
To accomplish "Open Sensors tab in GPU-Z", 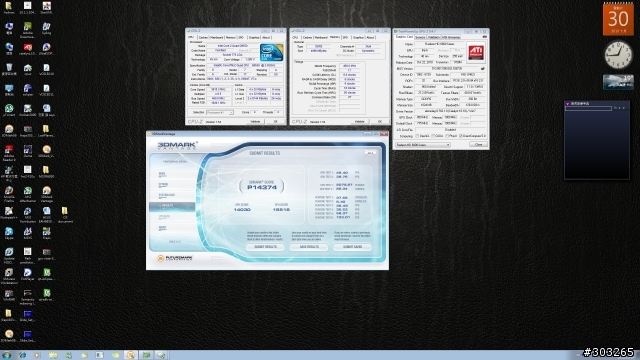I will coord(420,37).
